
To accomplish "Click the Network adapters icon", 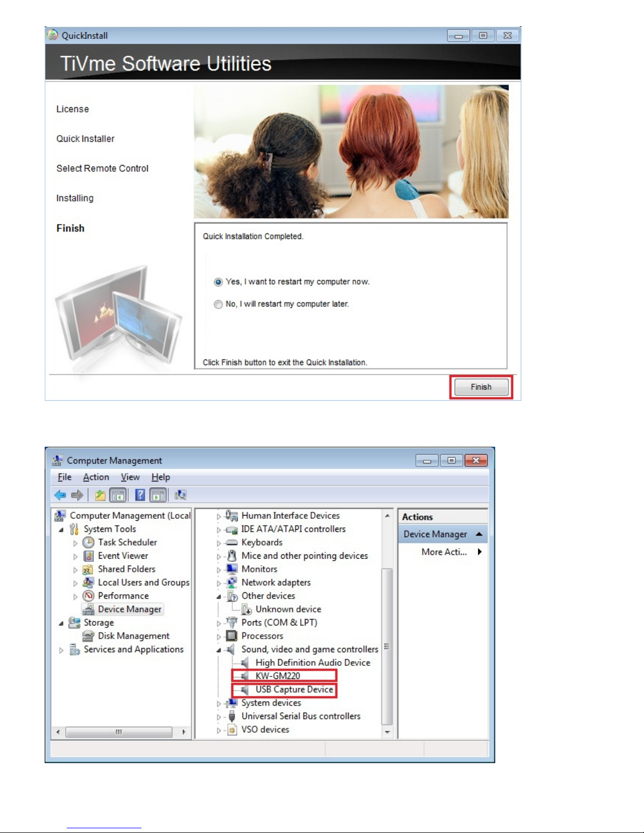I will [232, 583].
